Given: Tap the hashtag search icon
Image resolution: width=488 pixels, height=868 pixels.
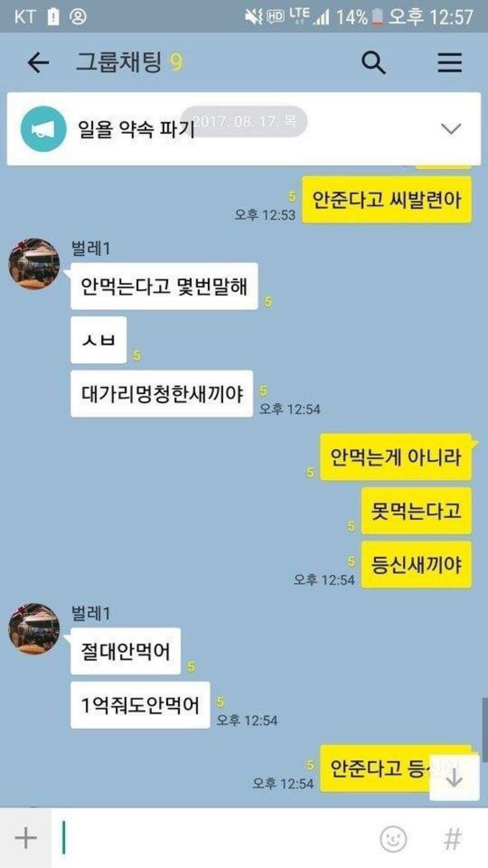Looking at the screenshot, I should 452,839.
